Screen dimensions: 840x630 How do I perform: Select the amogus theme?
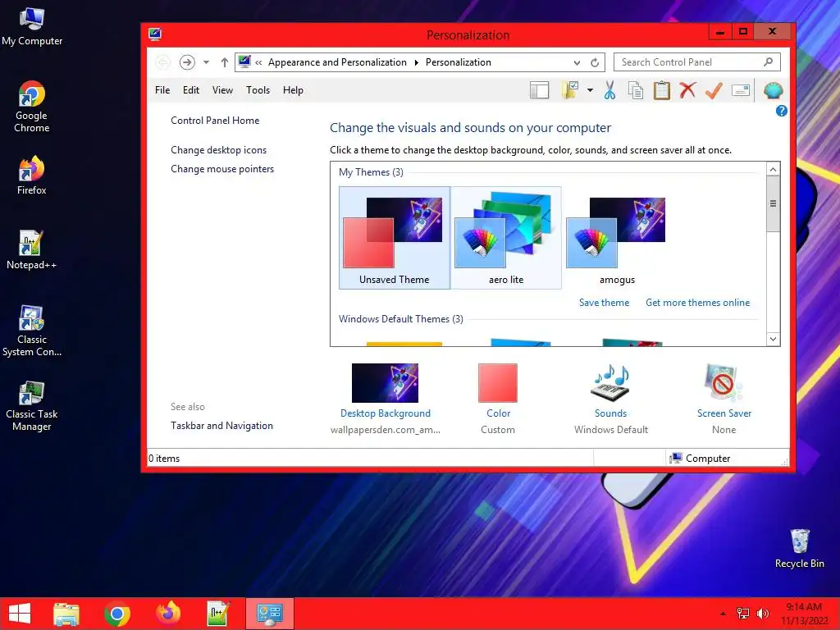[x=617, y=238]
